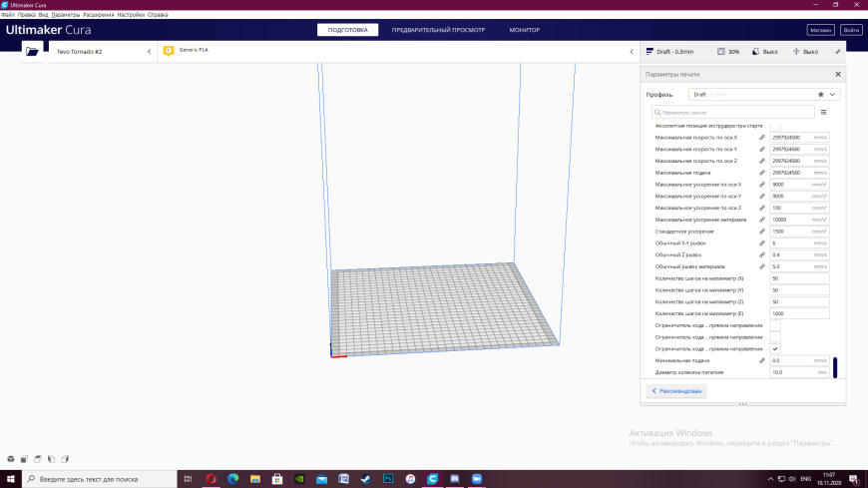Click the Windows taskbar search box

[x=100, y=479]
